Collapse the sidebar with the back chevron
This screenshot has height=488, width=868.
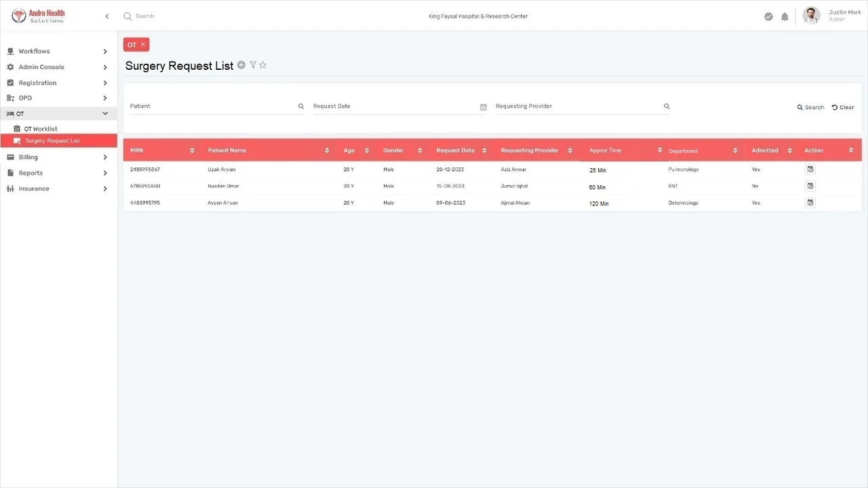click(106, 16)
